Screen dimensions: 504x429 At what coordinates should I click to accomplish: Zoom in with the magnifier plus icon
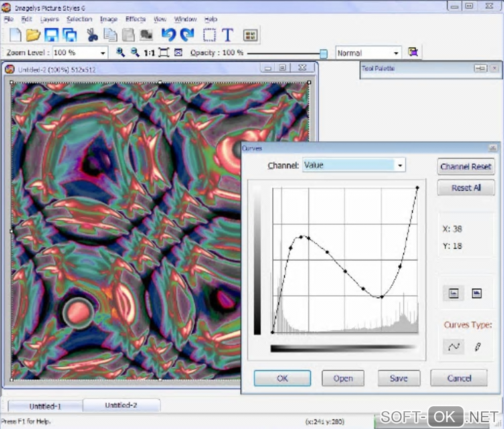click(120, 52)
